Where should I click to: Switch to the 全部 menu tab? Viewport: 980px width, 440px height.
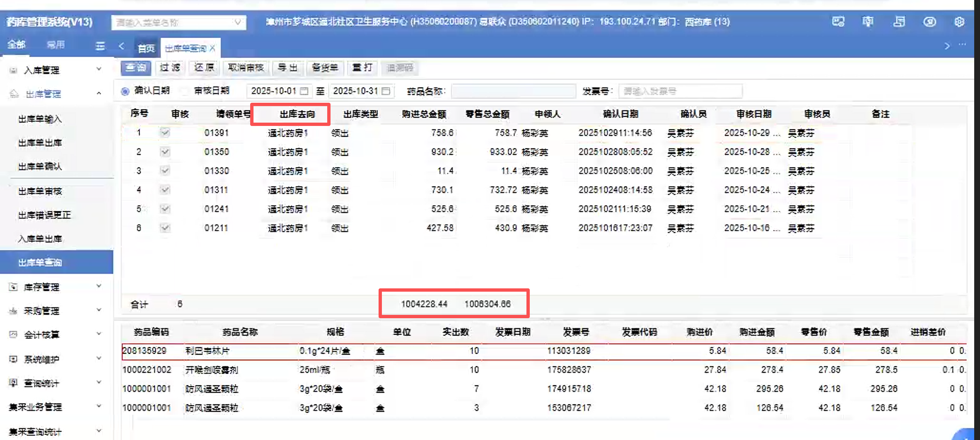click(17, 45)
